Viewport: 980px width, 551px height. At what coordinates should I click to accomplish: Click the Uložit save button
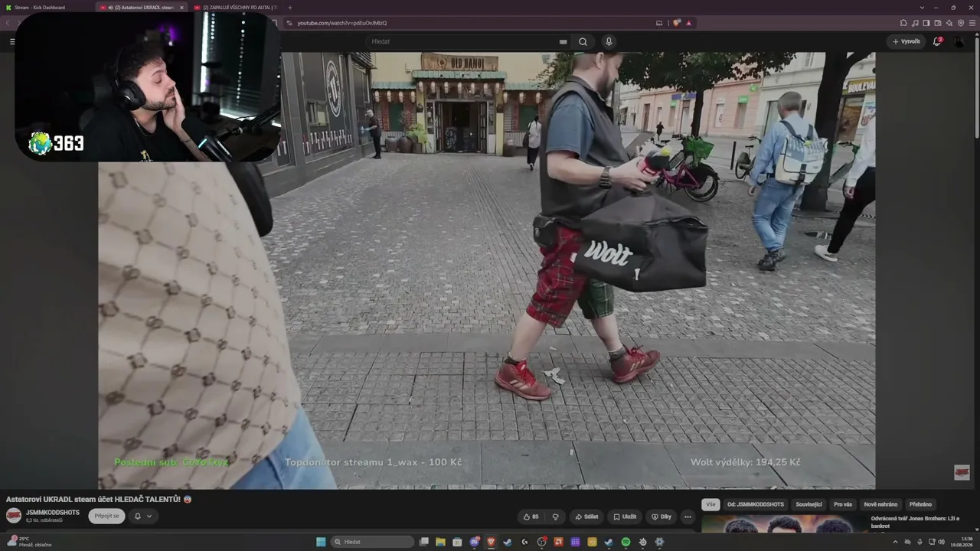(x=625, y=517)
